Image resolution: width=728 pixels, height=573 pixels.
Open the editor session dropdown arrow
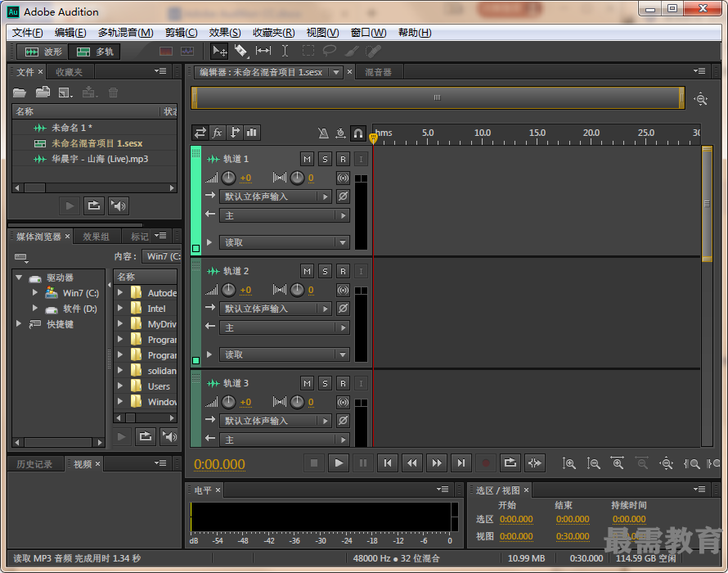[335, 72]
